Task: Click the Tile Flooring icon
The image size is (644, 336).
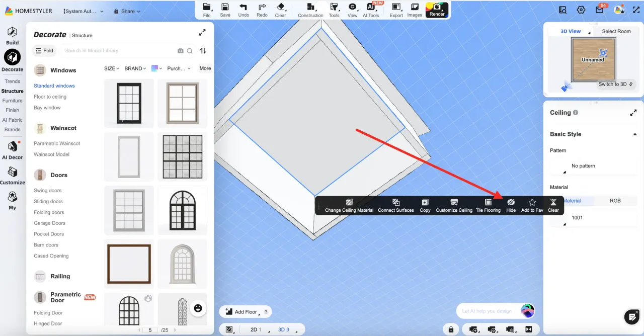Action: (x=488, y=202)
